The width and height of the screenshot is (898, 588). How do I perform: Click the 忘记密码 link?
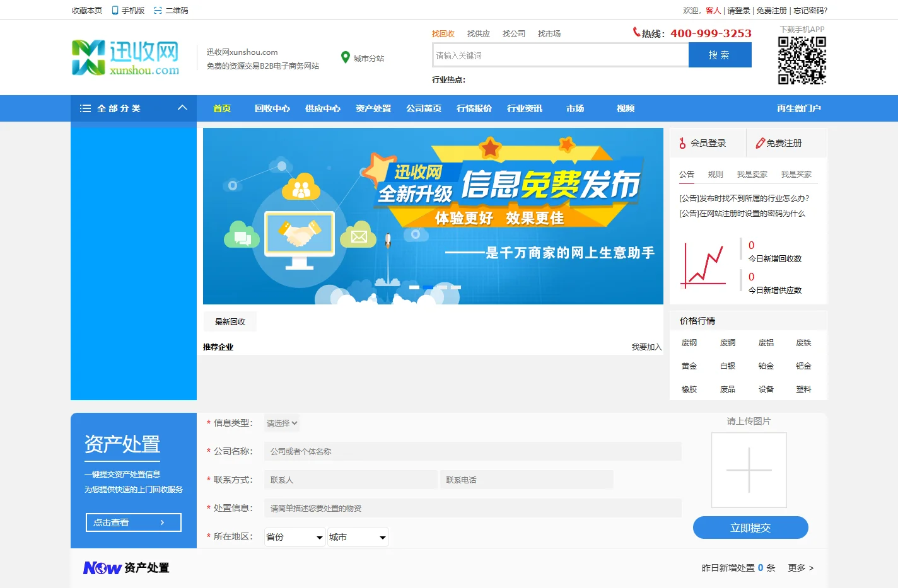pyautogui.click(x=810, y=11)
